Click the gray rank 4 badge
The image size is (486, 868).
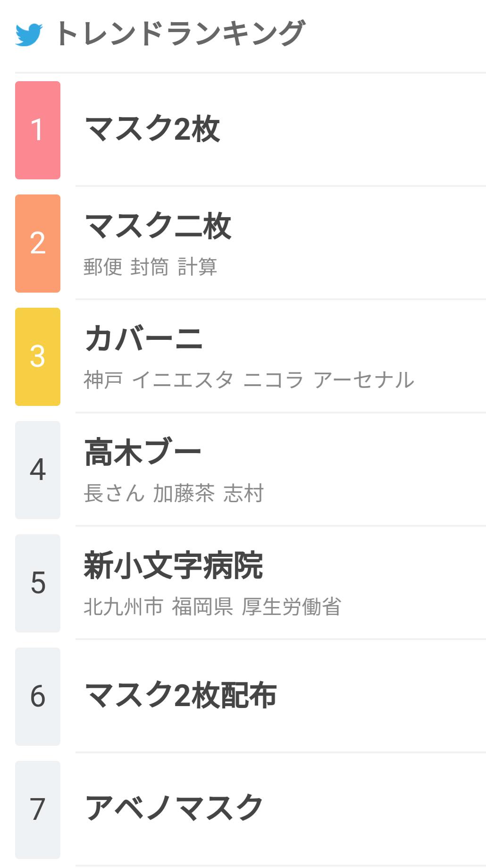[x=38, y=470]
